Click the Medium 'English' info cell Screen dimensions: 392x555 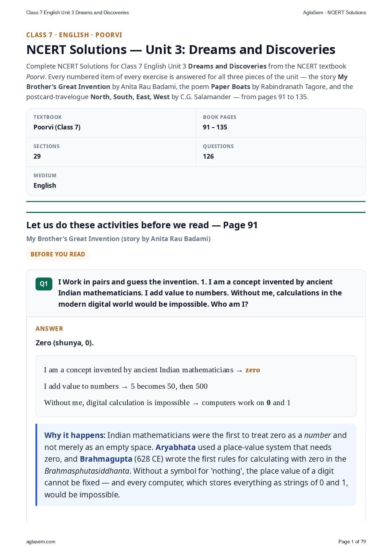[196, 181]
